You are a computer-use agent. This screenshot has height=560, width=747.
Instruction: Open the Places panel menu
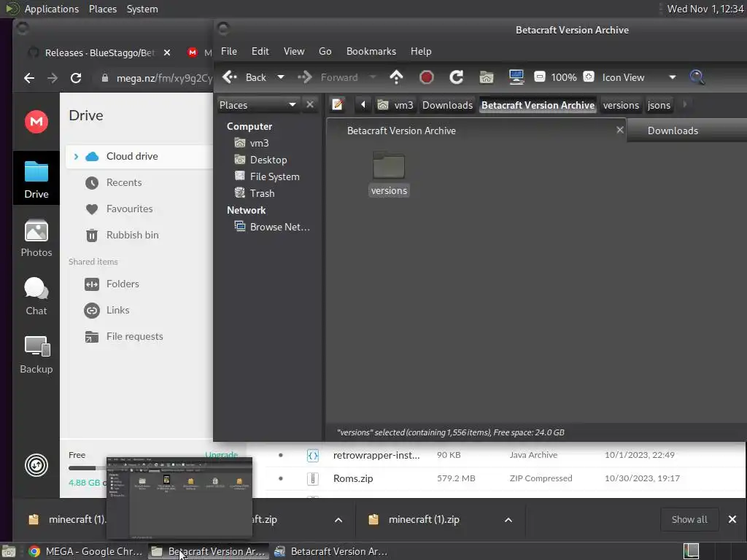[x=102, y=9]
